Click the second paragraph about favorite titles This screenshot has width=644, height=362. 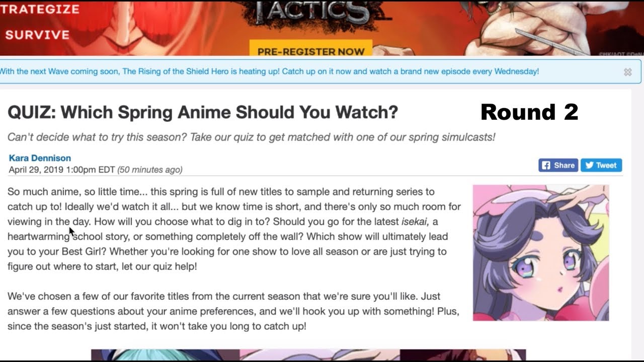(233, 311)
